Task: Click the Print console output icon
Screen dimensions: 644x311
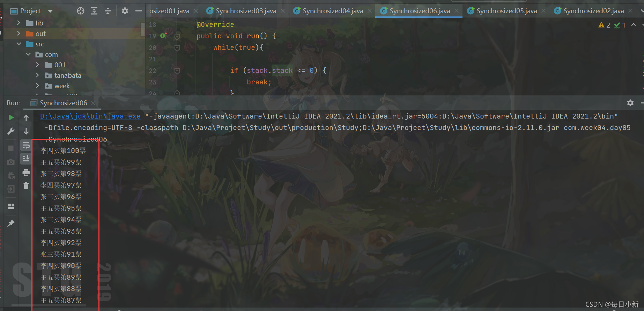Action: pyautogui.click(x=26, y=173)
